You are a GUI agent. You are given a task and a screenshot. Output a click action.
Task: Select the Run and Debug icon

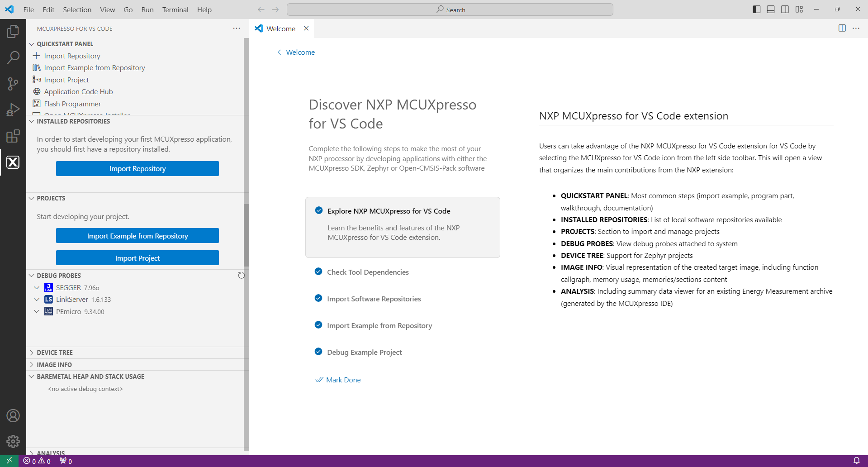(13, 110)
